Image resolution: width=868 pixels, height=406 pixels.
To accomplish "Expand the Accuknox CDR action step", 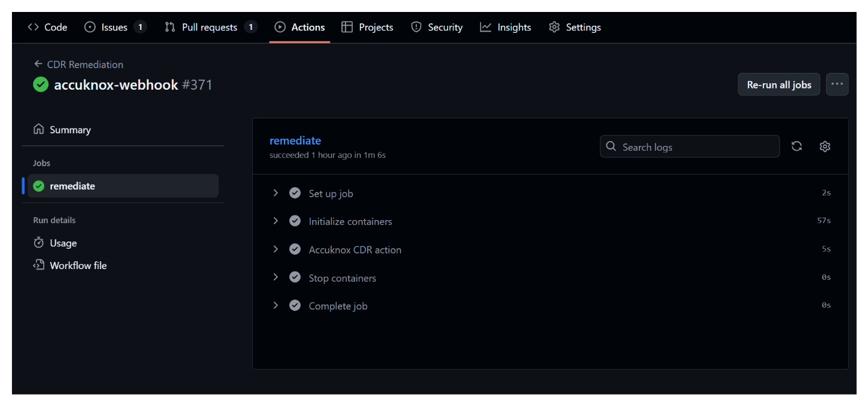I will (276, 249).
